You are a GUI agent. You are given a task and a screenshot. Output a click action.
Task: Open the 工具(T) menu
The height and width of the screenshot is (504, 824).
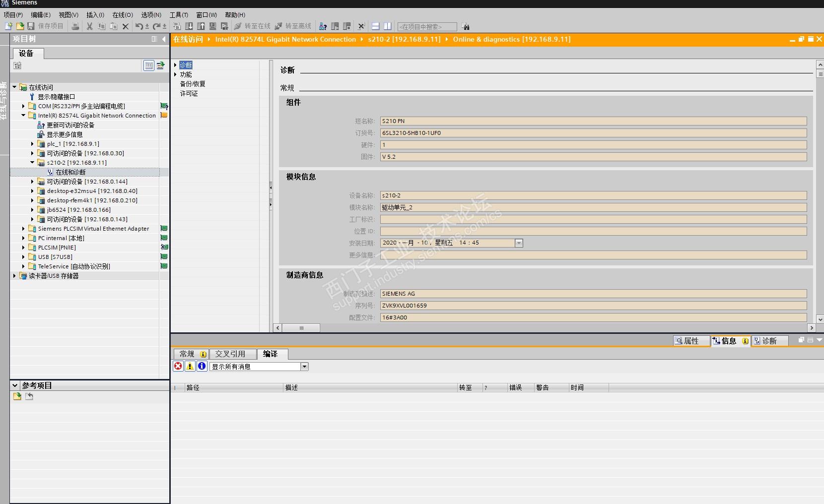click(x=179, y=15)
